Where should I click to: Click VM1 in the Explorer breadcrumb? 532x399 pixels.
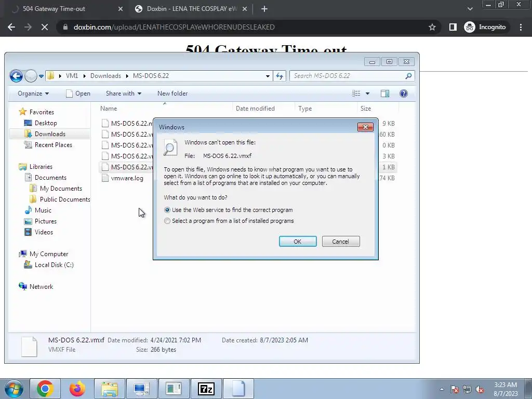pyautogui.click(x=72, y=76)
